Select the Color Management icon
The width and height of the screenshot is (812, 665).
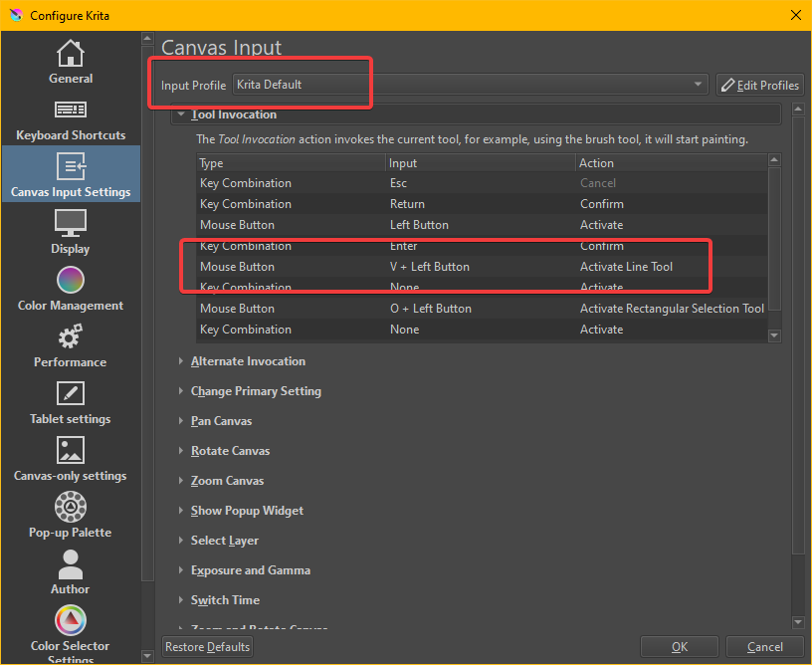point(71,280)
